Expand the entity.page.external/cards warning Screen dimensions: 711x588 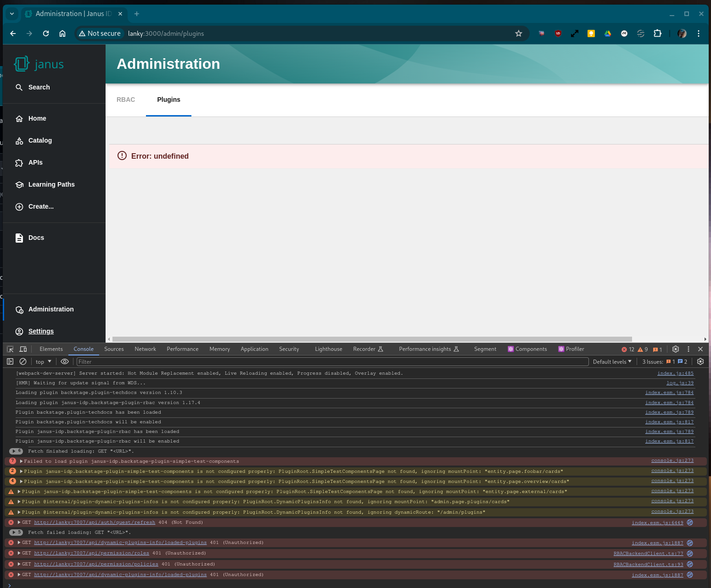tap(19, 491)
